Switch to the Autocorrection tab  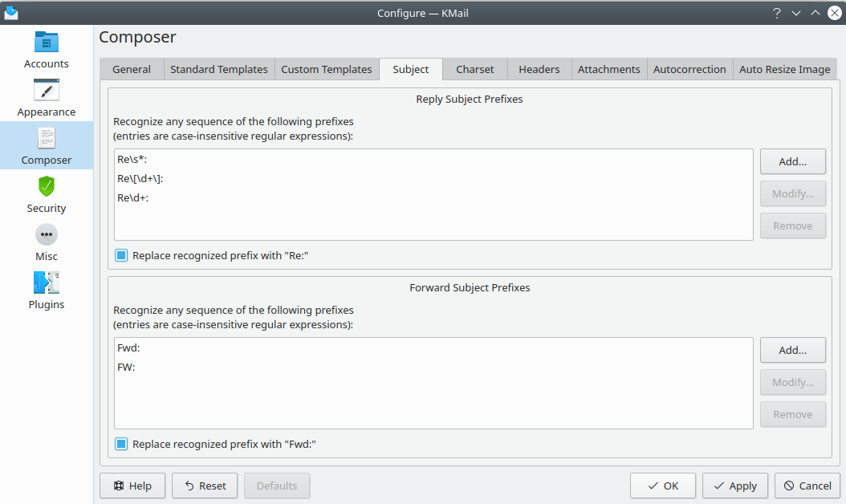pos(689,70)
